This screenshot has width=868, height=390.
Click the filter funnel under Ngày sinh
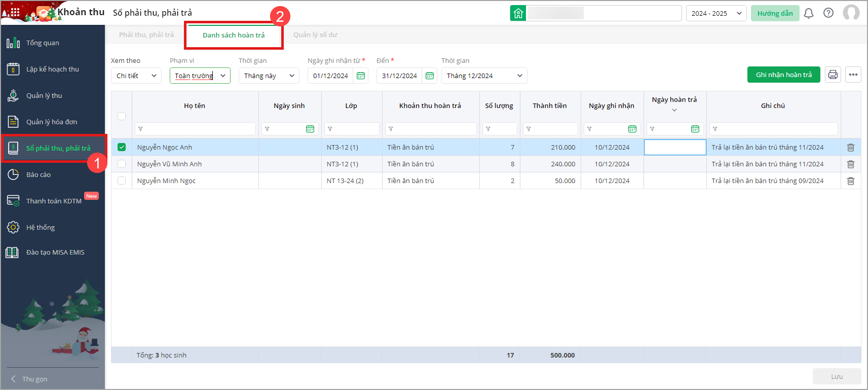[x=267, y=129]
